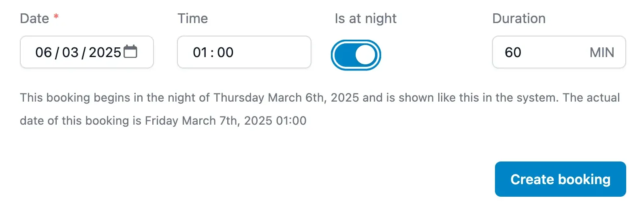Select the day segment 06 in Date
The width and height of the screenshot is (644, 204).
point(43,52)
